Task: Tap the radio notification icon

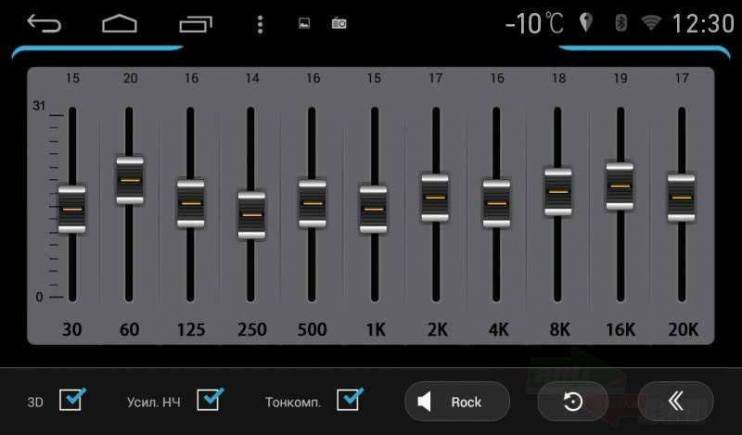Action: pos(339,23)
